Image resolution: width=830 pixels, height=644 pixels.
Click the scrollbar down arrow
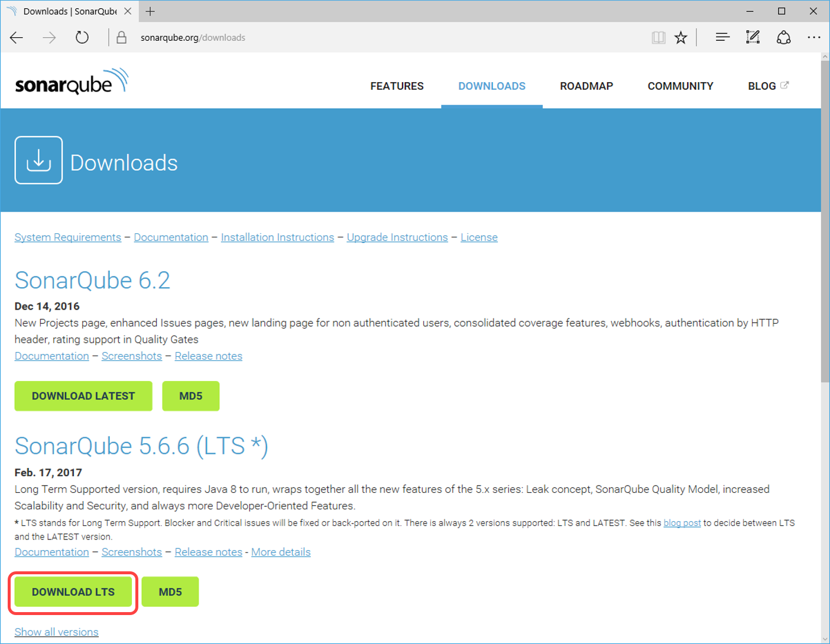click(x=825, y=639)
